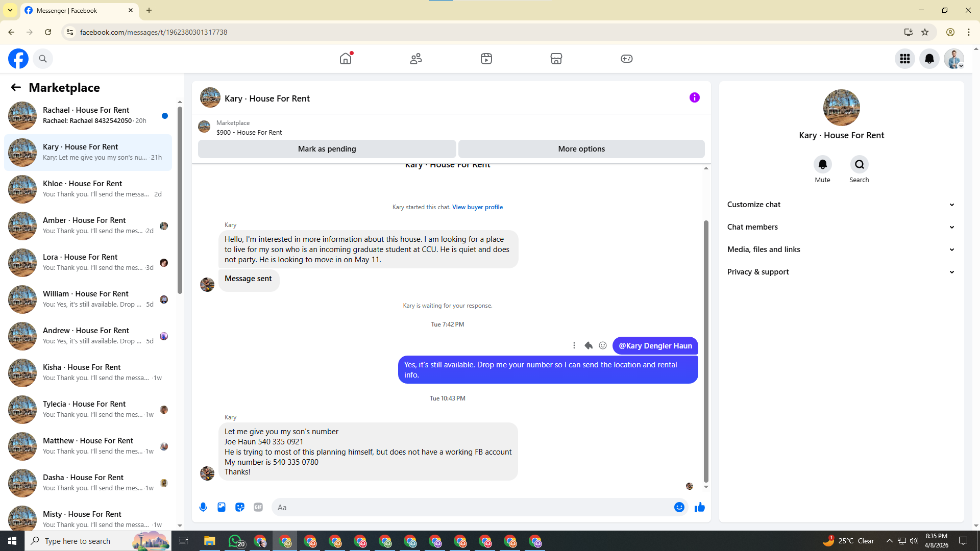The image size is (980, 551).
Task: Open Marketplace tab in top navigation
Action: point(556,59)
